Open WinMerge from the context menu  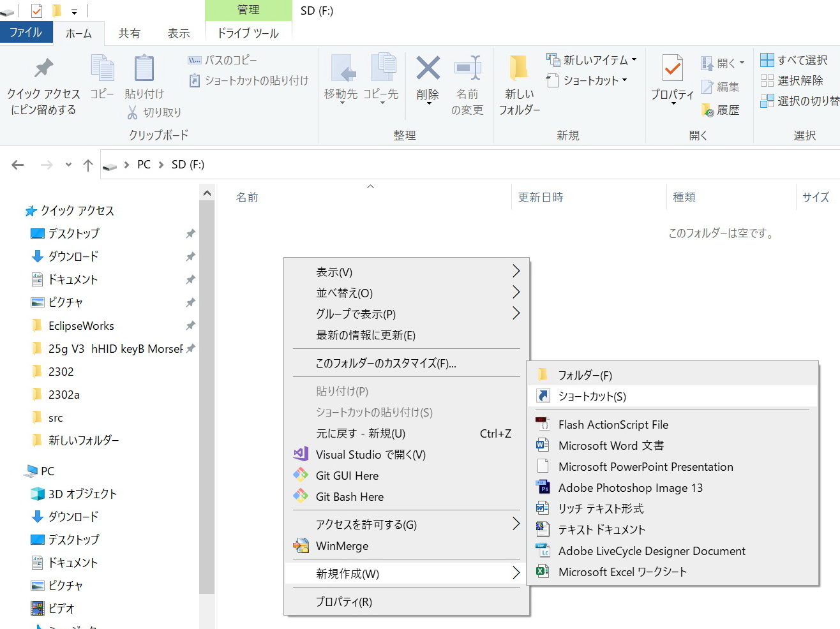[x=341, y=545]
